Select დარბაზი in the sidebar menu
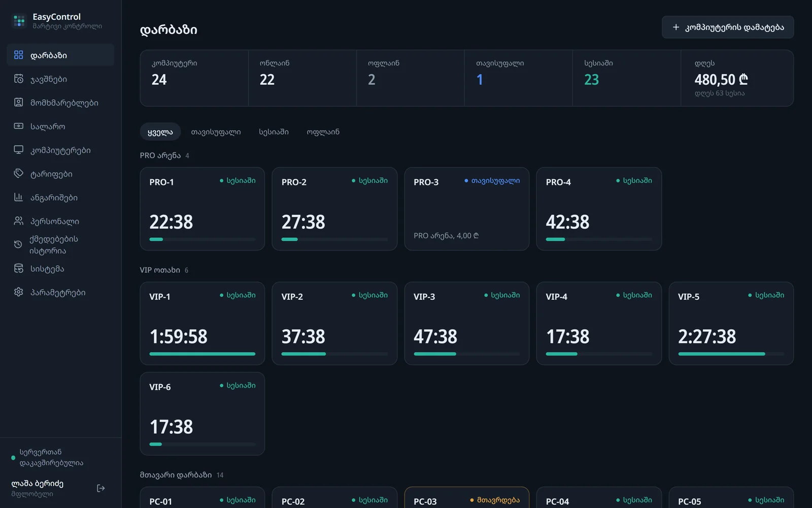 tap(60, 55)
